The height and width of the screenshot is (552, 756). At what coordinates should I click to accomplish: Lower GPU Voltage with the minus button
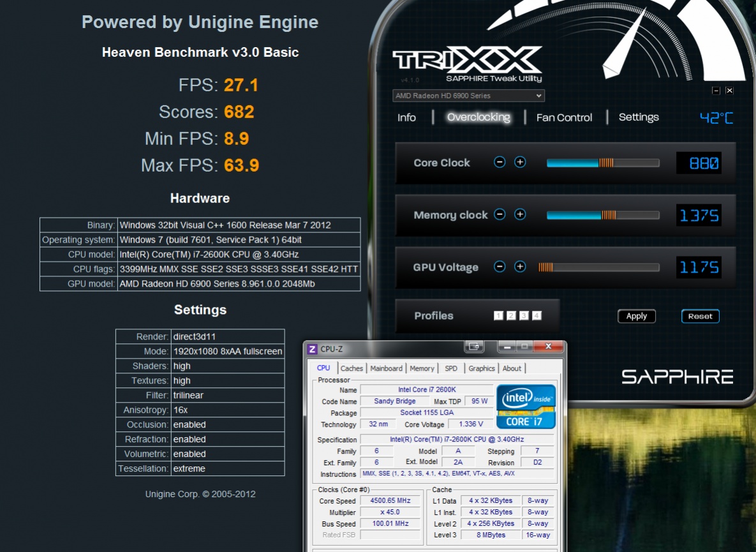[x=500, y=267]
